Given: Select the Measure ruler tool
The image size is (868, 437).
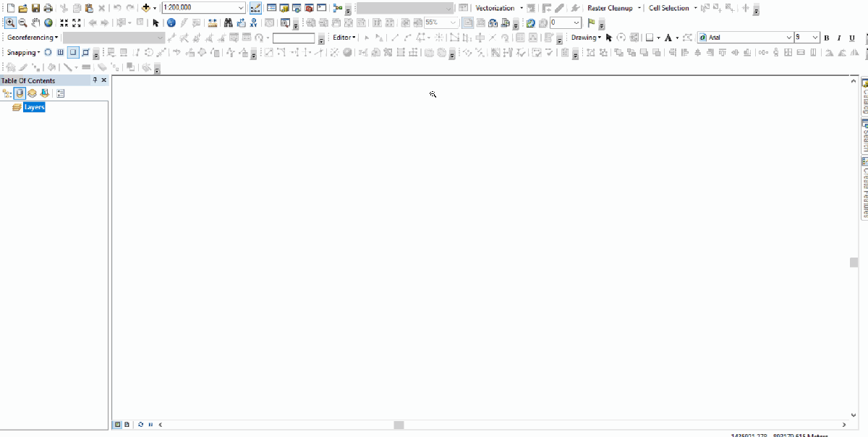Looking at the screenshot, I should click(x=212, y=22).
